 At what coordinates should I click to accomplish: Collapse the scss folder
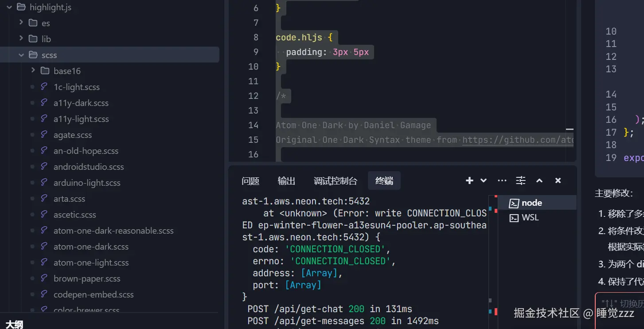pyautogui.click(x=21, y=55)
